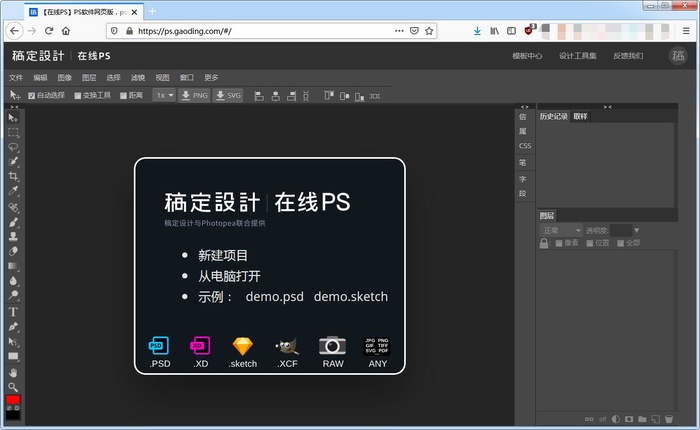Click the .sketch format icon
The height and width of the screenshot is (430, 700).
[243, 346]
